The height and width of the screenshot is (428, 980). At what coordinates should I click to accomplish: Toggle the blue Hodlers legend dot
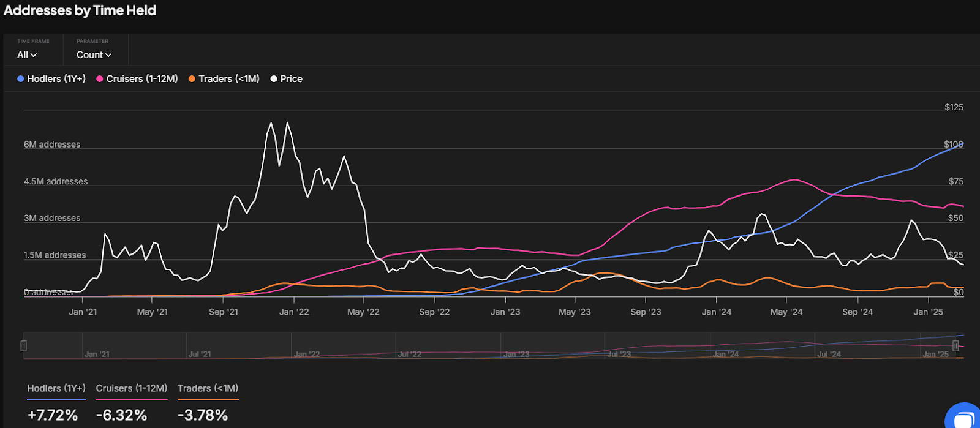[x=21, y=79]
